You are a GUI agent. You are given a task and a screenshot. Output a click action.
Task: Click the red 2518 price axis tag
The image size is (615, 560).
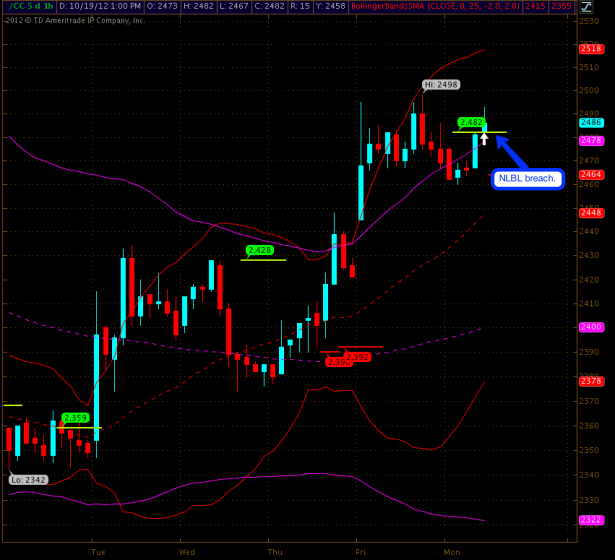point(590,47)
